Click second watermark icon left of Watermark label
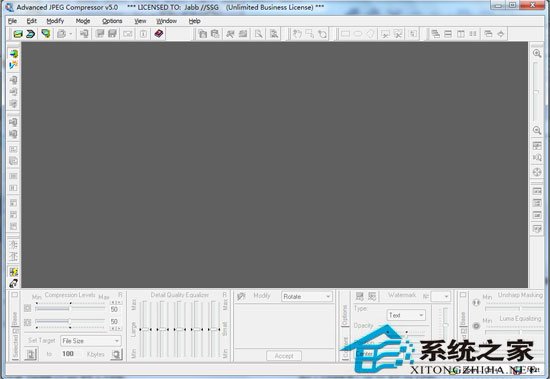Image resolution: width=550 pixels, height=379 pixels. coord(372,297)
